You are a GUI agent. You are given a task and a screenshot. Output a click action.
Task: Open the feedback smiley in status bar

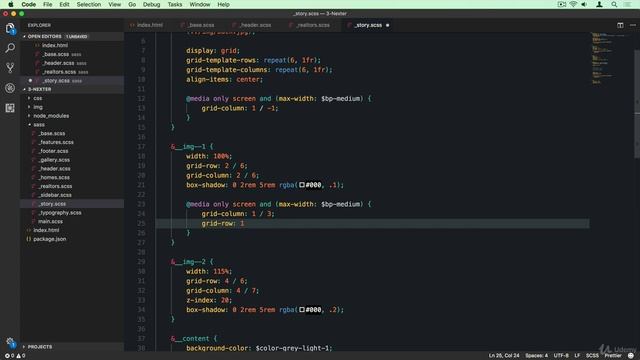pos(631,356)
